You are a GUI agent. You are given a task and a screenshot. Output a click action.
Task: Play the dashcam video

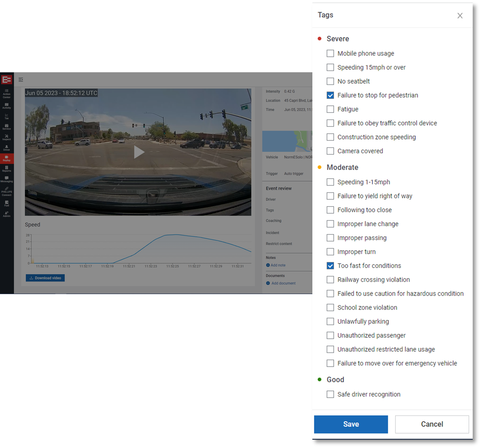(x=138, y=152)
